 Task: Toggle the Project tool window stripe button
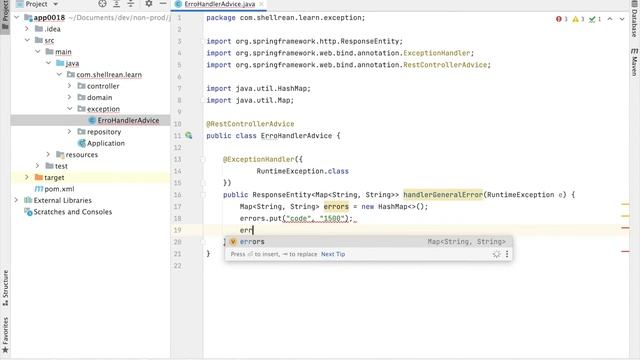(5, 15)
